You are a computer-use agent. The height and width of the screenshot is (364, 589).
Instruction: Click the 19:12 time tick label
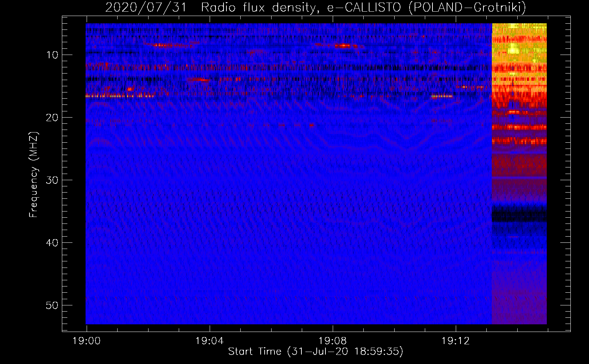(455, 341)
